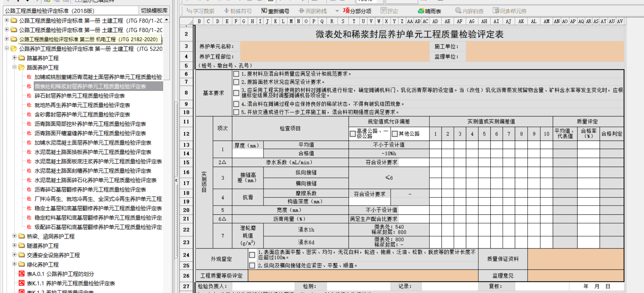Enable the 其他公路 checkbox
644x293 pixels.
click(395, 134)
